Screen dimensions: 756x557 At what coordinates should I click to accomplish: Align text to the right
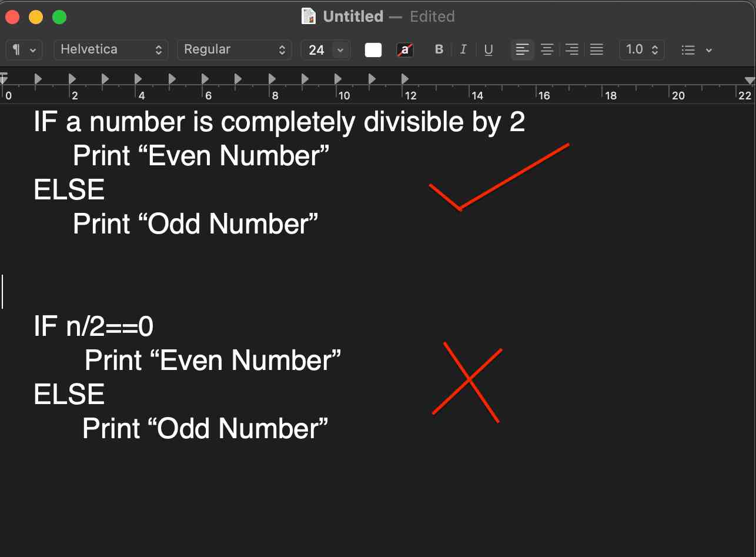pos(571,50)
